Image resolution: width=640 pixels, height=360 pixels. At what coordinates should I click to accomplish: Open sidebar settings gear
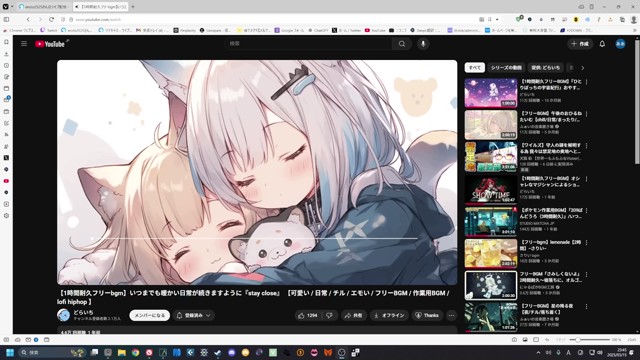[6, 216]
